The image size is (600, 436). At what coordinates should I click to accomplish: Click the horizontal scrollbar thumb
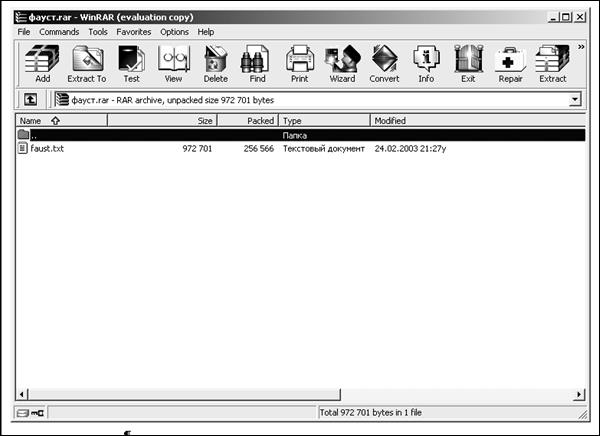[x=184, y=394]
